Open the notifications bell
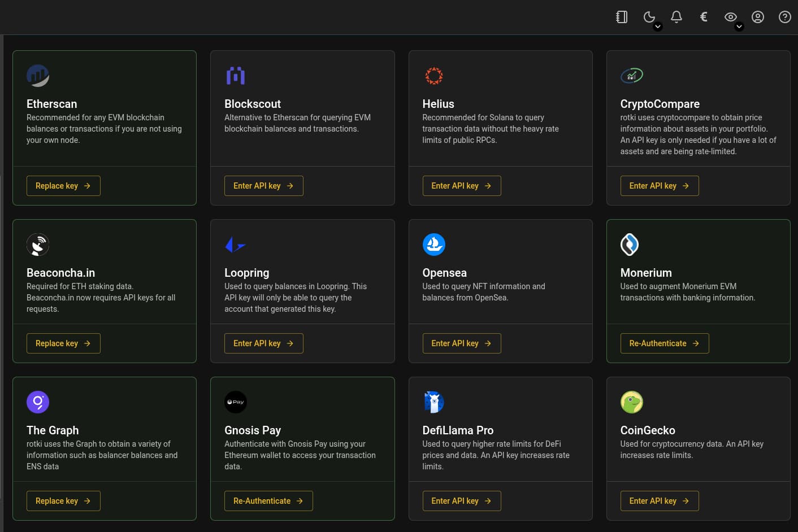 [x=676, y=17]
